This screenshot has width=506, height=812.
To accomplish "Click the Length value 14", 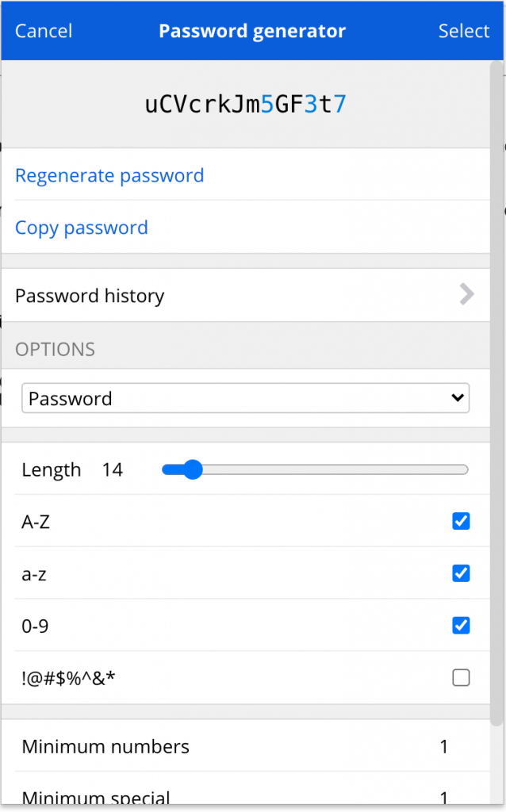I will click(113, 470).
